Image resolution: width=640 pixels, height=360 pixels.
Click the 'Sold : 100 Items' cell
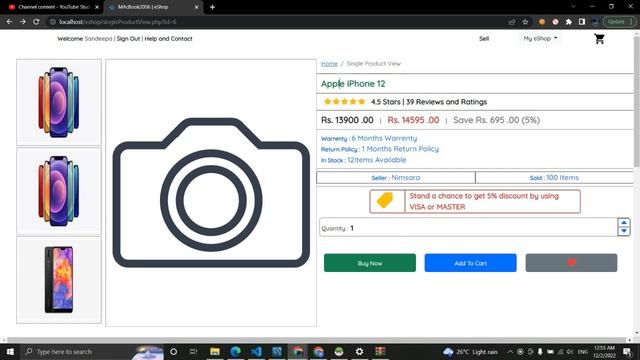[554, 178]
